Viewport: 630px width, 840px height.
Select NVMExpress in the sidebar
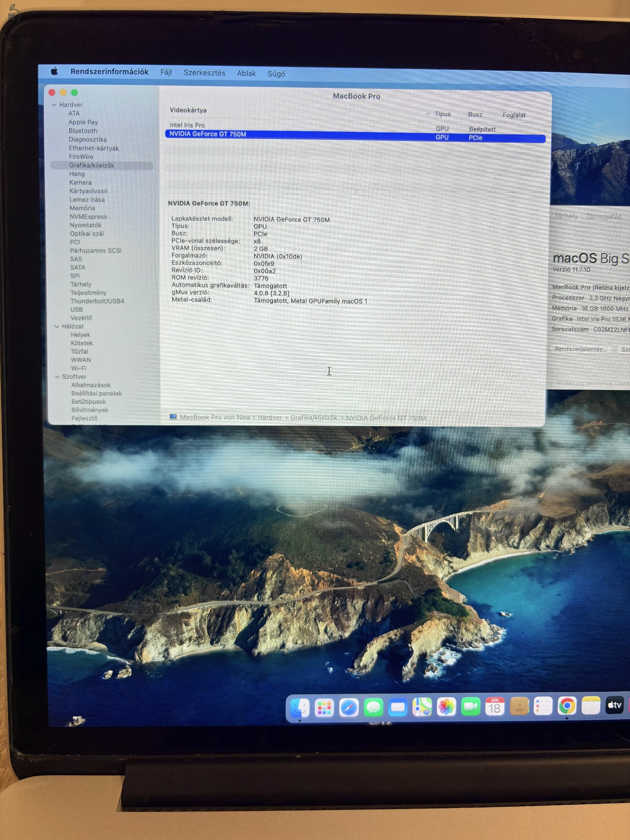pyautogui.click(x=88, y=217)
